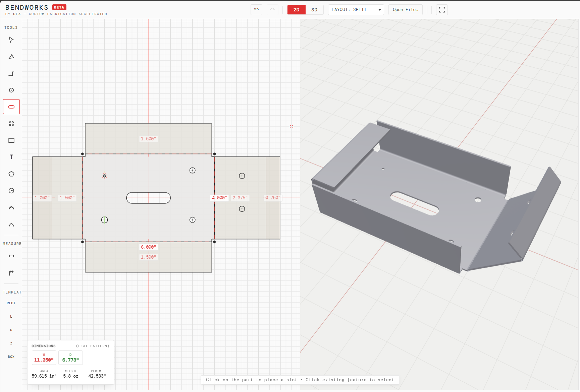Select the arrow pointer tool

click(11, 40)
